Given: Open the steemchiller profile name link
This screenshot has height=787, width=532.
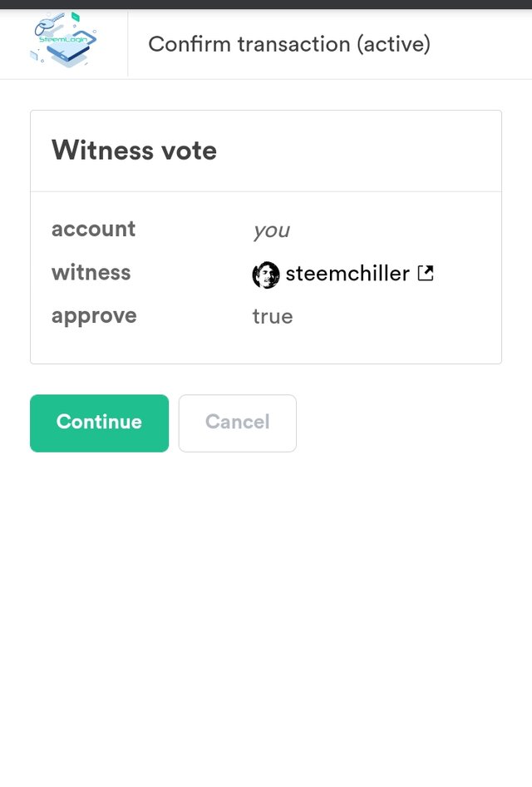Looking at the screenshot, I should (x=347, y=274).
